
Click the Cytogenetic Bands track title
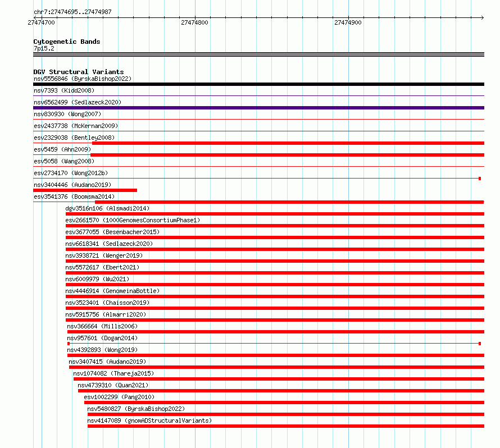pyautogui.click(x=67, y=42)
